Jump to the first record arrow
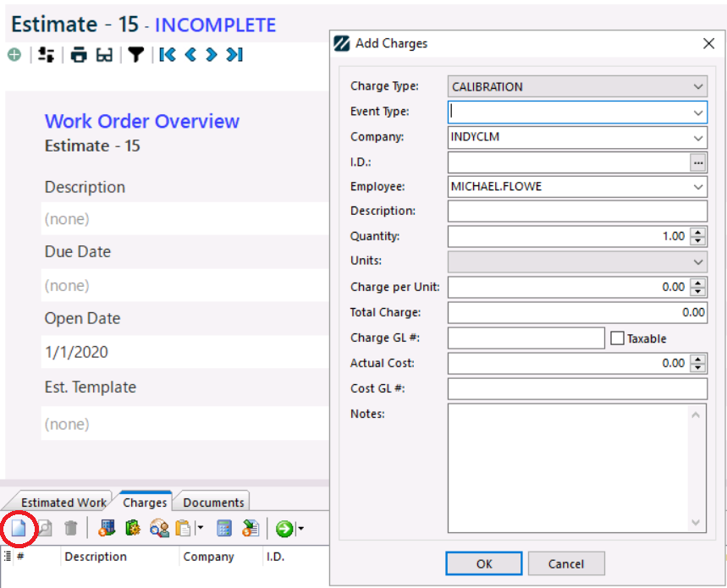Viewport: 727px width, 588px height. pos(168,55)
